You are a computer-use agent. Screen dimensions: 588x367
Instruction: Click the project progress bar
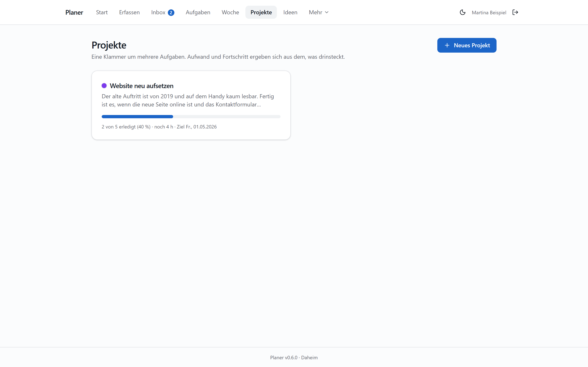(x=191, y=117)
